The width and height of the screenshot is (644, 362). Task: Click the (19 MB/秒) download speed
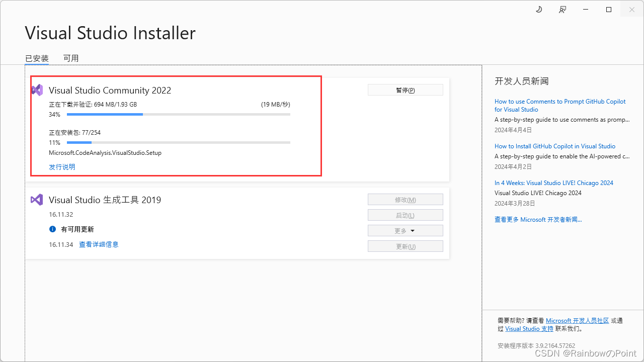(276, 105)
